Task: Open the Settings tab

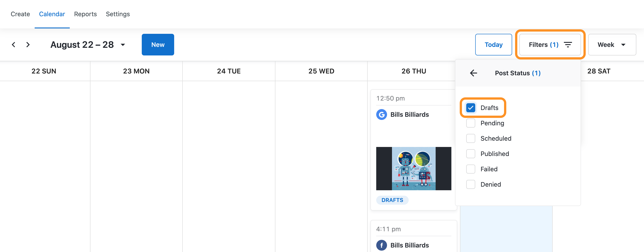Action: pyautogui.click(x=118, y=14)
